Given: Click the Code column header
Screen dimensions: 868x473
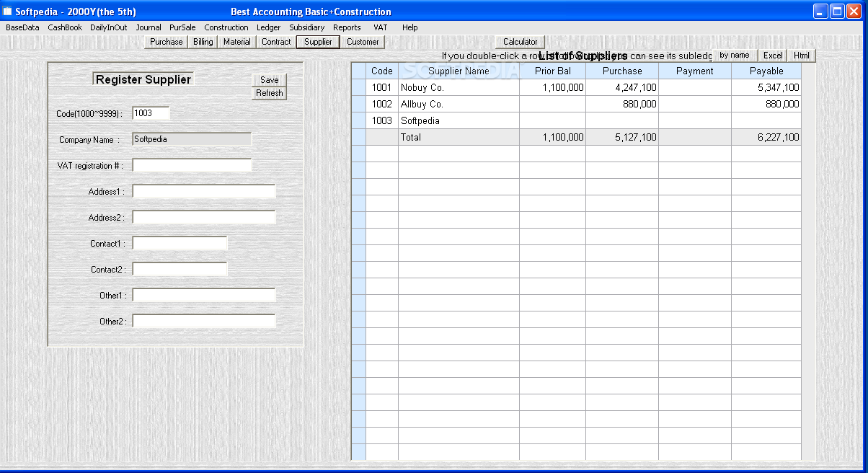Looking at the screenshot, I should [382, 71].
